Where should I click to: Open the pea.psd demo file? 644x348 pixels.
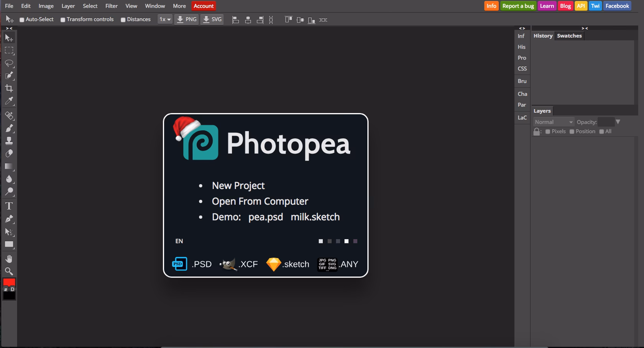point(265,217)
